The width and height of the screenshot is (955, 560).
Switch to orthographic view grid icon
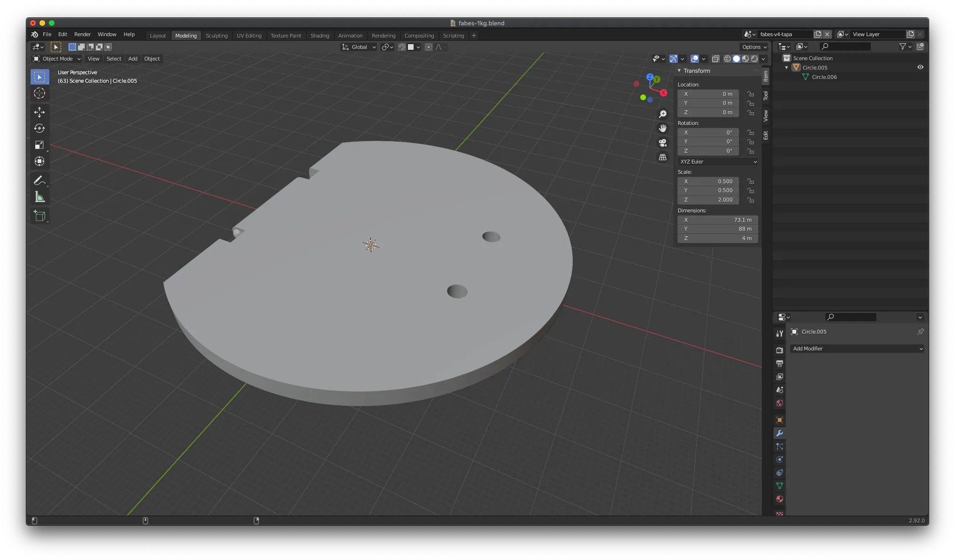point(663,157)
